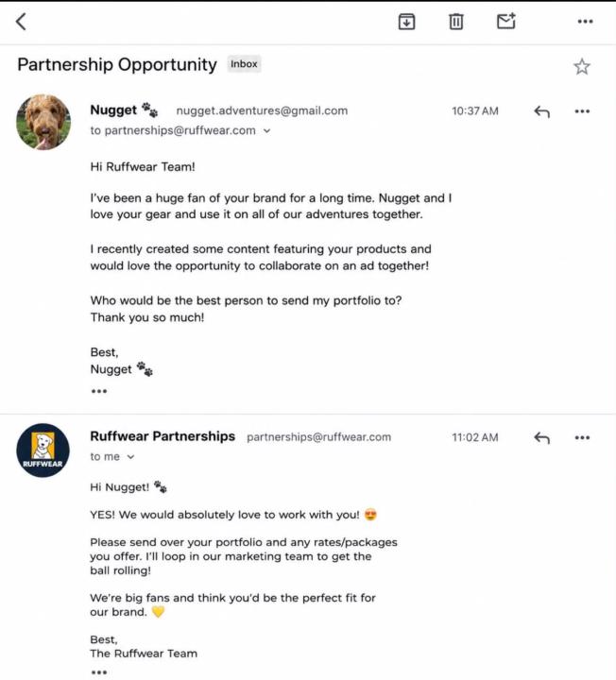Reply to the Ruffwear Partnerships message
Screen dimensions: 616x680
541,437
